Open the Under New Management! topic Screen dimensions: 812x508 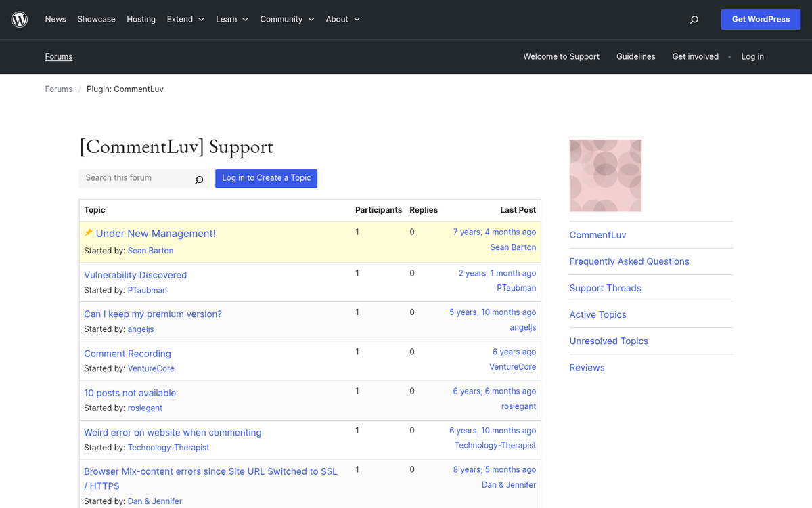click(x=156, y=234)
